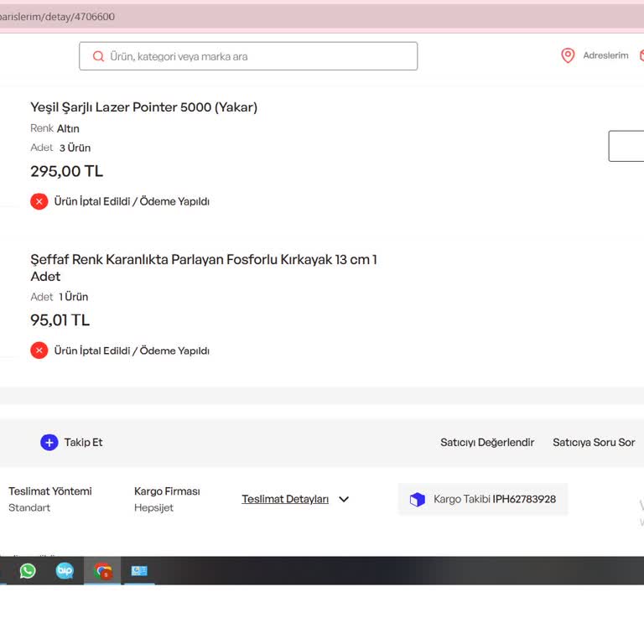Click the Takip Et button label

83,442
